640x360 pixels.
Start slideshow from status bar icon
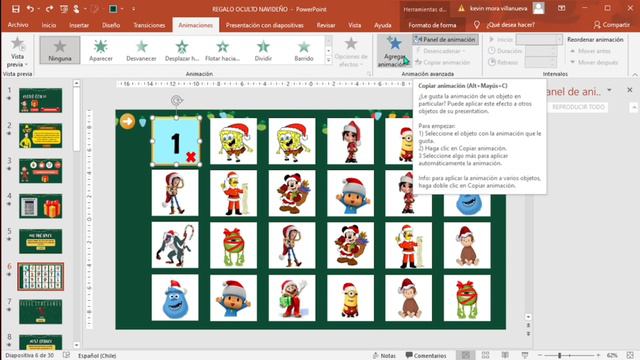coord(525,356)
